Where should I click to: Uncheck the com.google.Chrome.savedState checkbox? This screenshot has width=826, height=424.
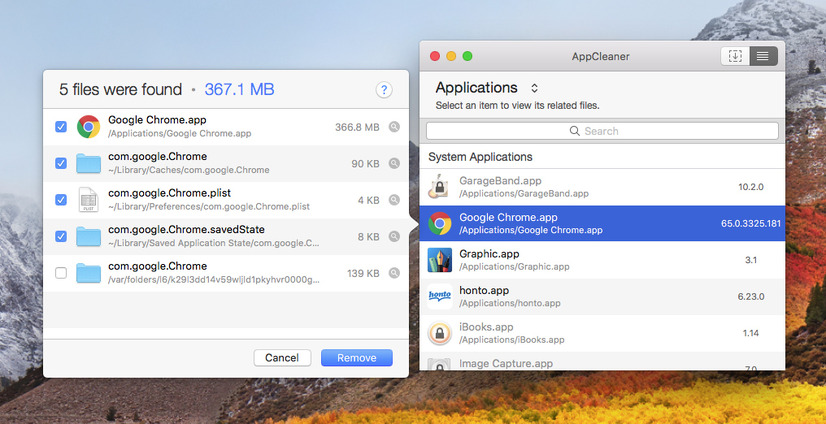tap(61, 236)
